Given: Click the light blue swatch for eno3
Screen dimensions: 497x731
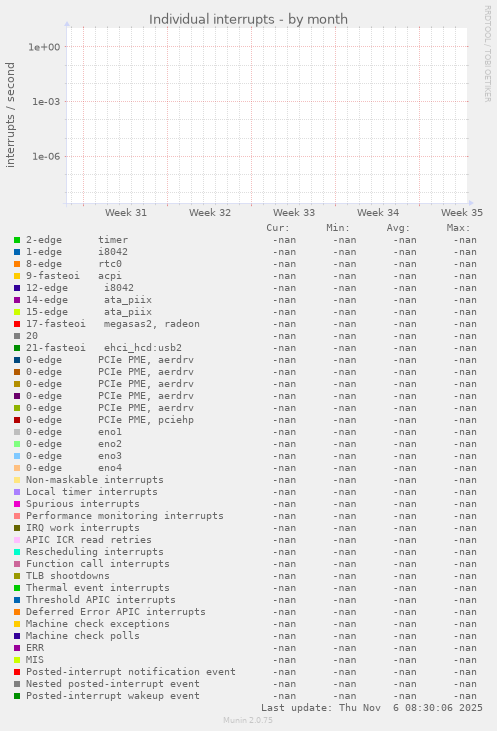Looking at the screenshot, I should (17, 456).
